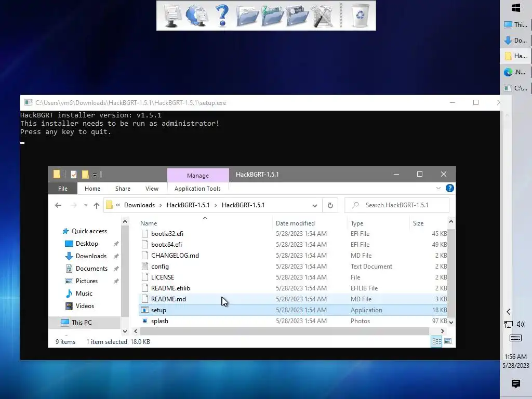Open the Recycle Bin in the dock
Image resolution: width=532 pixels, height=399 pixels.
click(x=360, y=15)
